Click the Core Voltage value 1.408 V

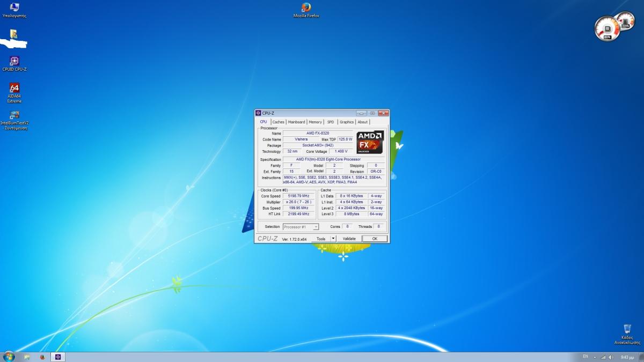(x=341, y=151)
